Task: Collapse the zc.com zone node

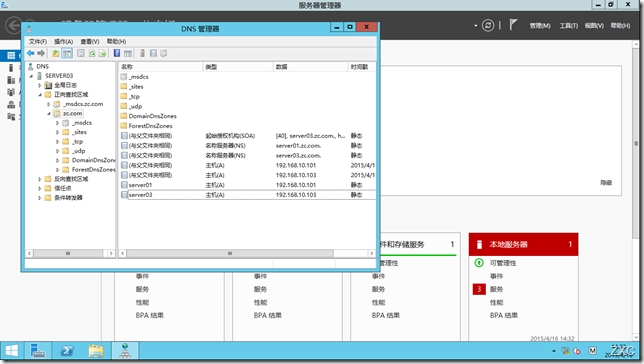Action: [48, 114]
